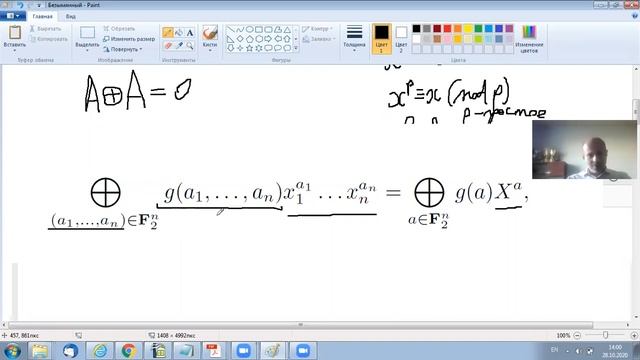The height and width of the screenshot is (360, 640).
Task: Open the PDF reader taskbar icon
Action: (213, 351)
